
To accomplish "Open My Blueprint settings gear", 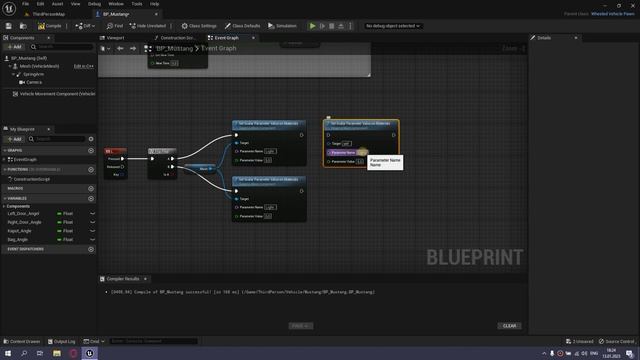I will (91, 139).
